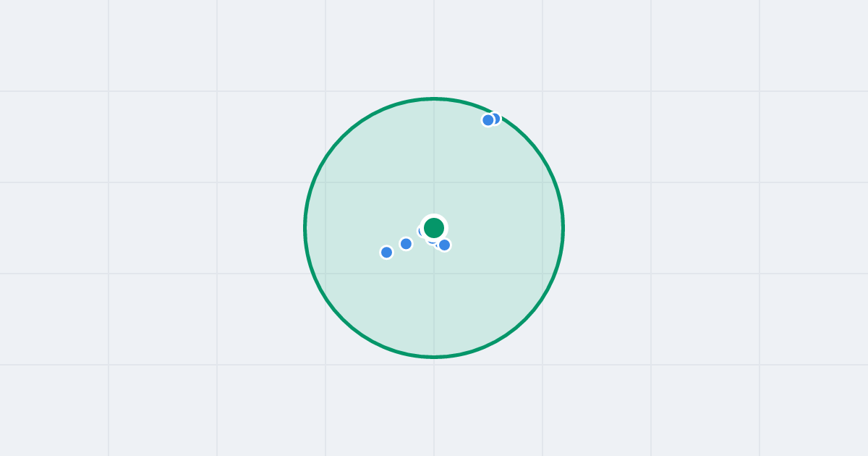Choose the blue dot just lower-right of center marker
868x456 pixels.
coord(445,245)
